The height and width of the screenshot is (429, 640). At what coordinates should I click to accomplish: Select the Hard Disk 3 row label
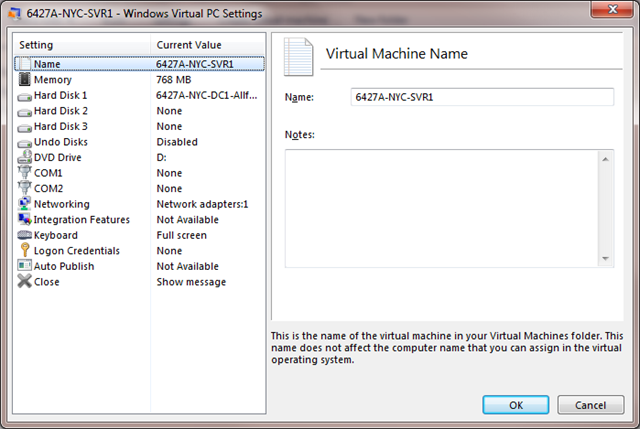point(61,126)
